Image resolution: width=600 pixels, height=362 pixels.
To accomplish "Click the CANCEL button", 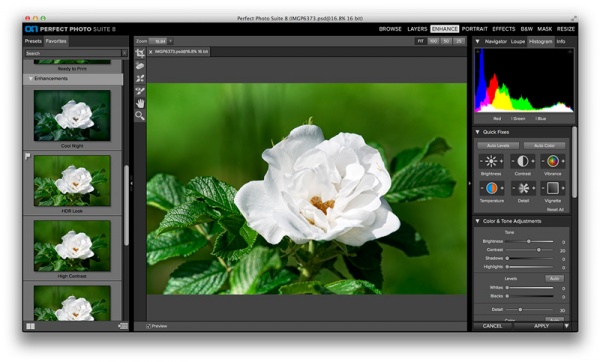I will coord(492,326).
